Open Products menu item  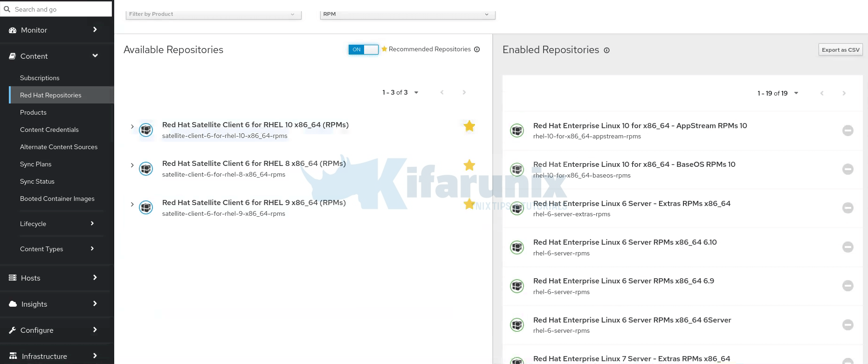33,112
